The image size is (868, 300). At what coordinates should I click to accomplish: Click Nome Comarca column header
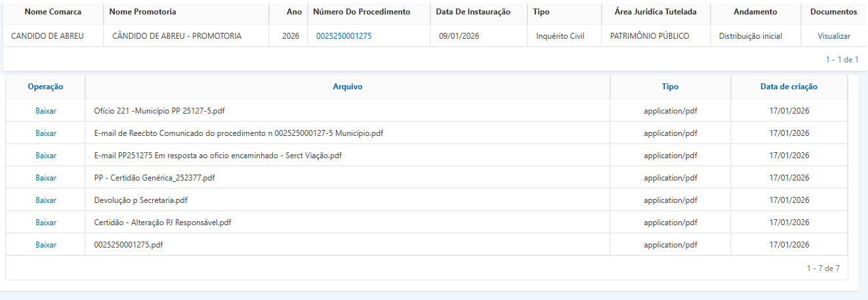(52, 12)
